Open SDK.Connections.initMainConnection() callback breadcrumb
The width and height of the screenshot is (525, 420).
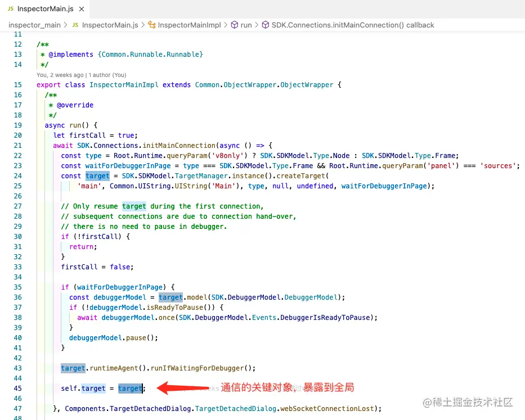click(353, 25)
